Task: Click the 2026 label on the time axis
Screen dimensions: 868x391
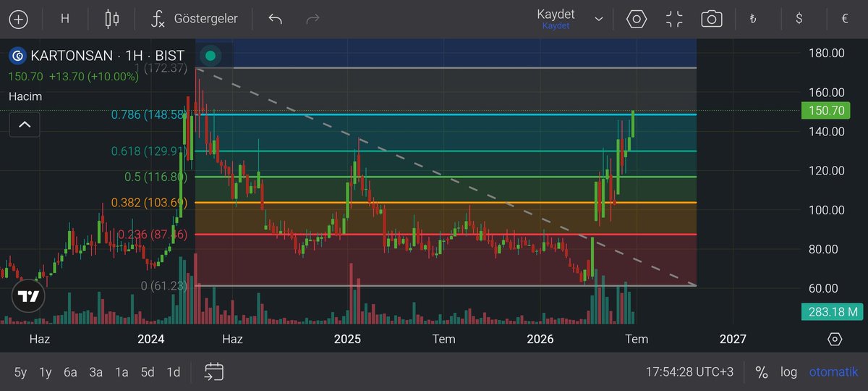Action: 540,339
